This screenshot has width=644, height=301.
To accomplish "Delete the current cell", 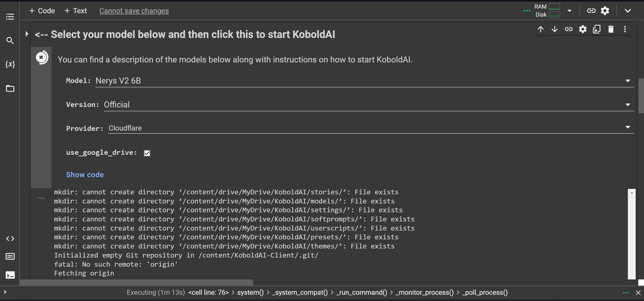I will [x=611, y=29].
